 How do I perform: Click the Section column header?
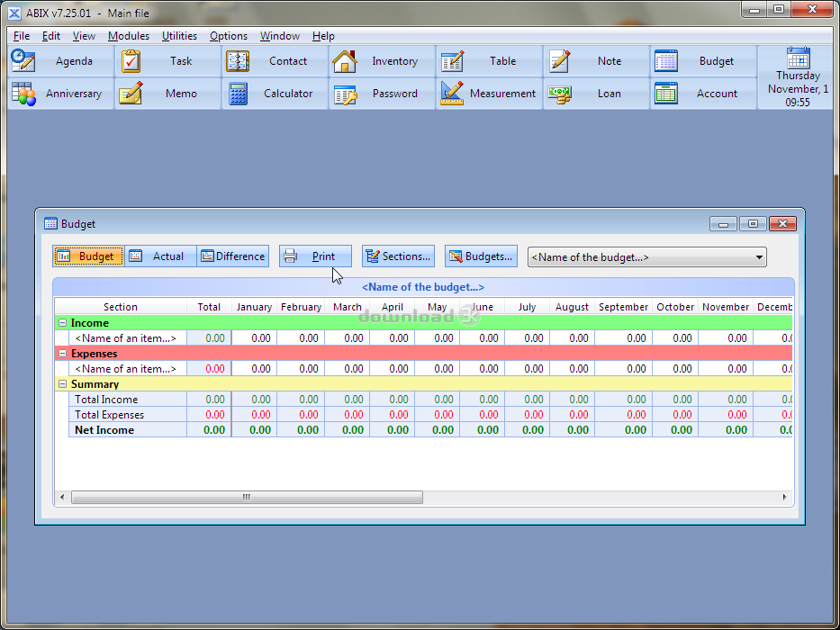(x=121, y=307)
